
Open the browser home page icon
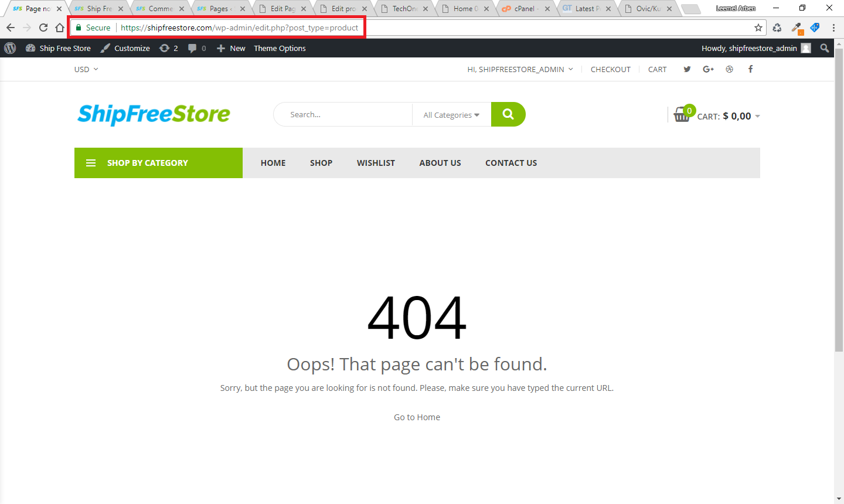coord(60,28)
